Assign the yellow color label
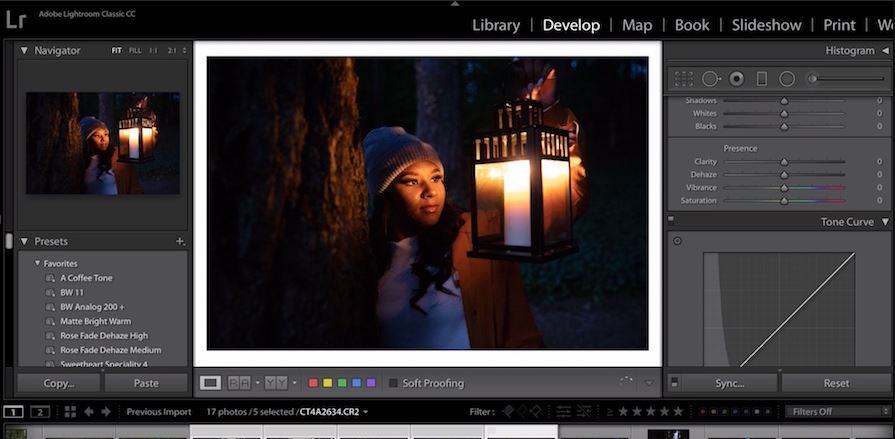Viewport: 895px width, 439px height. pyautogui.click(x=328, y=383)
